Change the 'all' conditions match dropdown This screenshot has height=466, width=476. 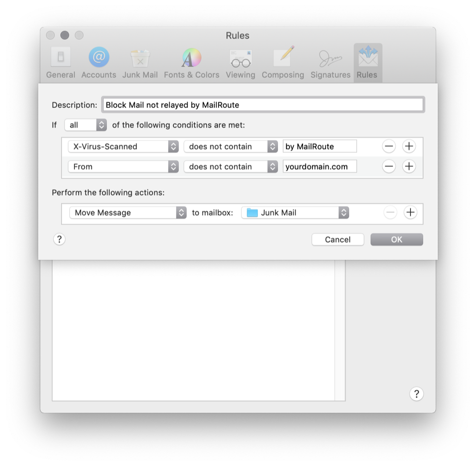(85, 125)
